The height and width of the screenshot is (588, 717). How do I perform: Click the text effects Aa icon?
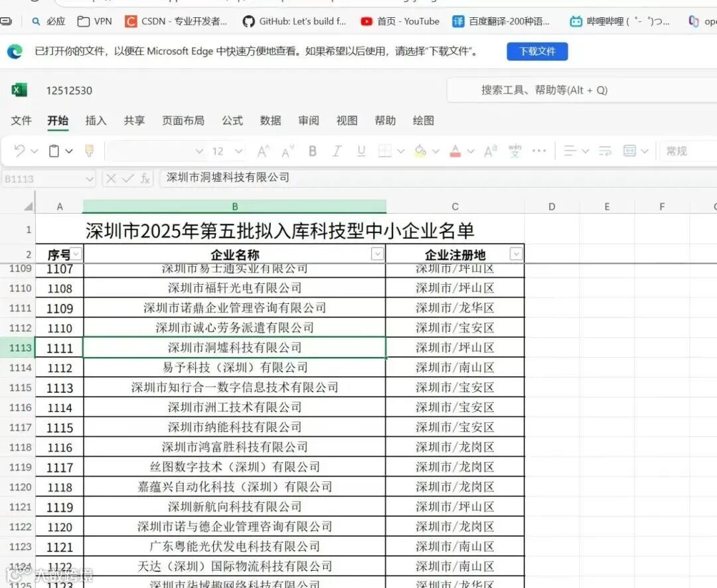490,151
